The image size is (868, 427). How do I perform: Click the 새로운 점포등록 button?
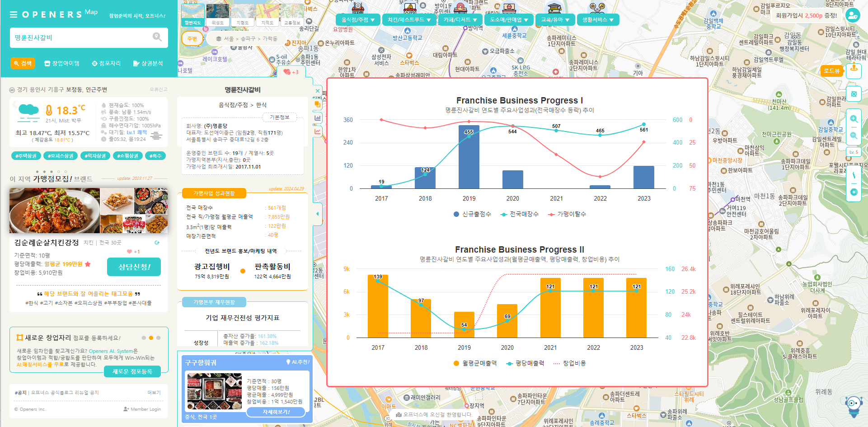click(132, 371)
